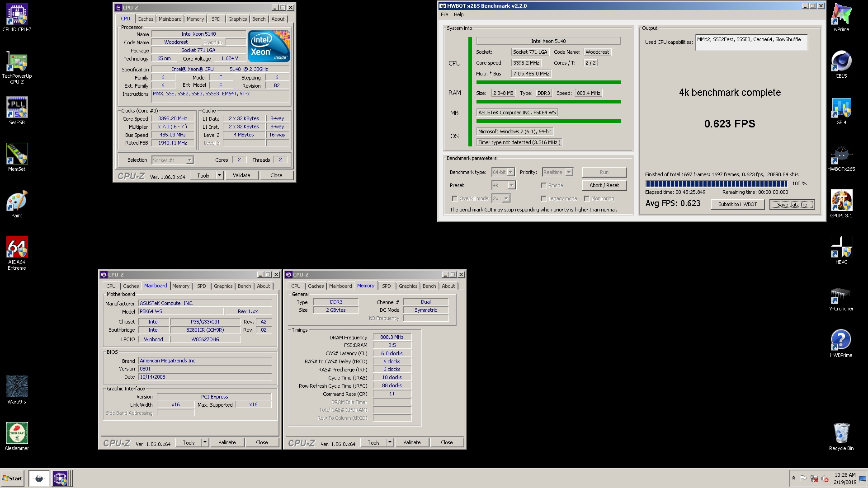Open CPUID CPU-Z desktop shortcut
The height and width of the screenshot is (488, 868).
[17, 18]
